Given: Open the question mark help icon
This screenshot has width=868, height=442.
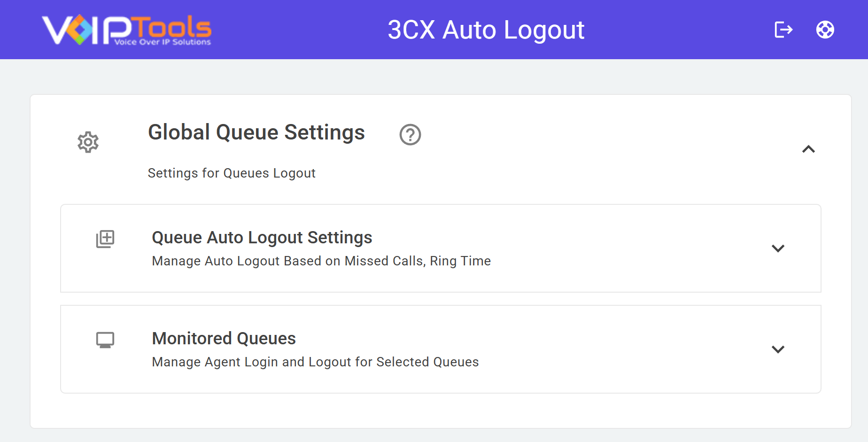Looking at the screenshot, I should point(410,134).
